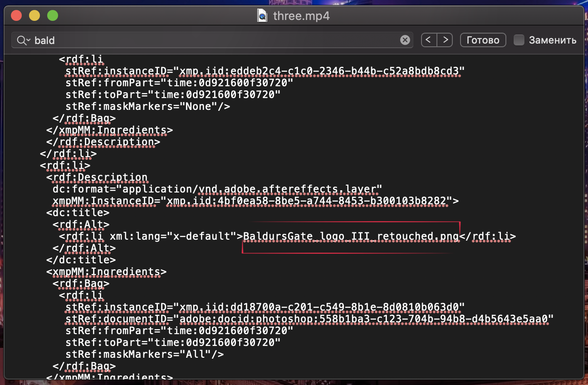The width and height of the screenshot is (588, 385).
Task: Clear the search field text
Action: pyautogui.click(x=405, y=40)
